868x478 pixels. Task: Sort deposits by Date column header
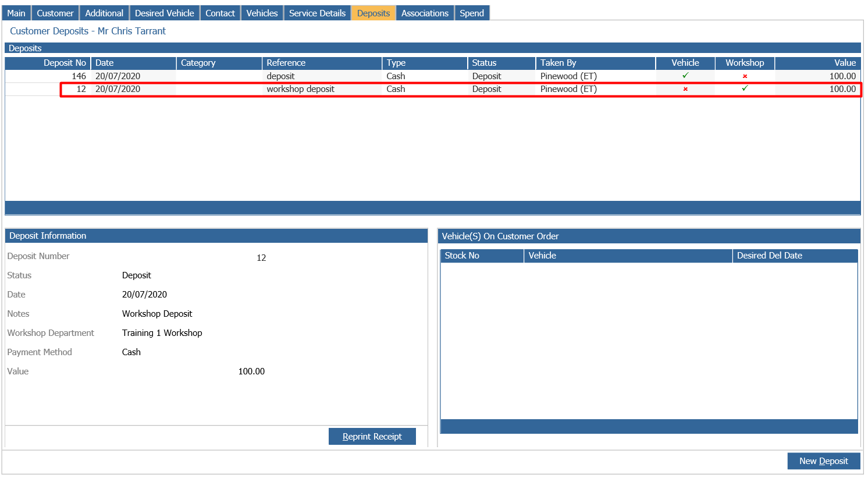[134, 63]
